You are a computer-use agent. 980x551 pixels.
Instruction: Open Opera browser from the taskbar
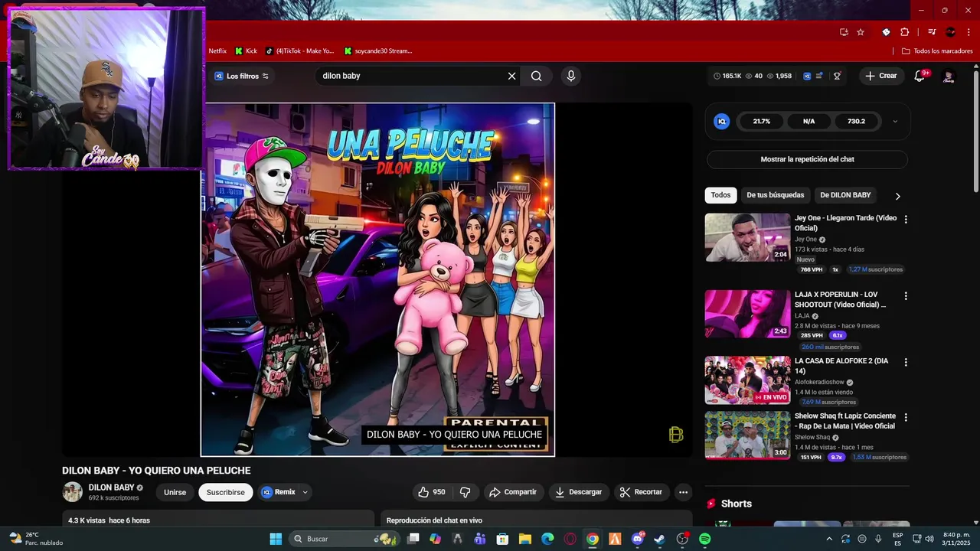pos(570,539)
